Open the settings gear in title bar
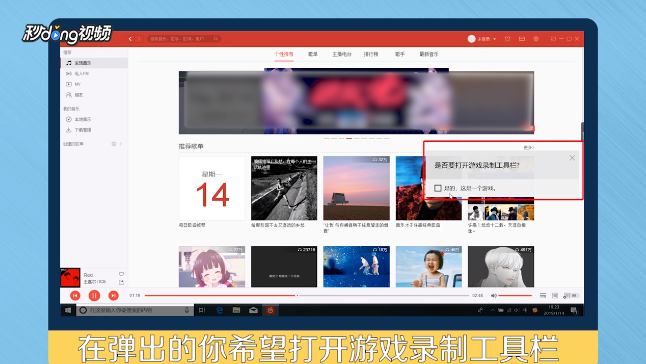The image size is (646, 364). click(536, 39)
